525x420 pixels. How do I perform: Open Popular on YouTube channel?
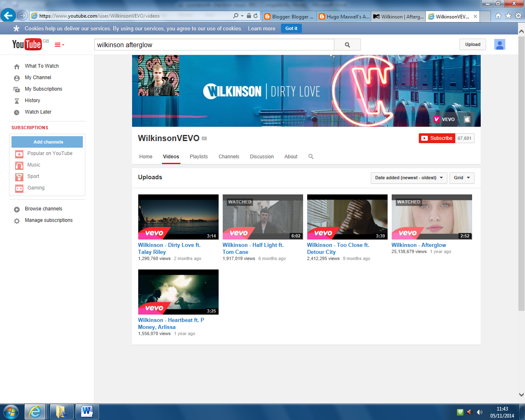coord(50,153)
